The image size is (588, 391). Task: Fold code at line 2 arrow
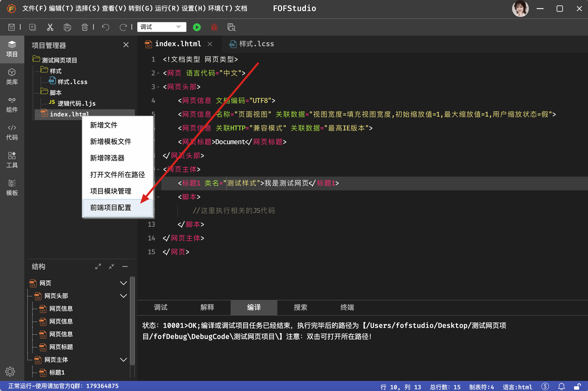158,73
